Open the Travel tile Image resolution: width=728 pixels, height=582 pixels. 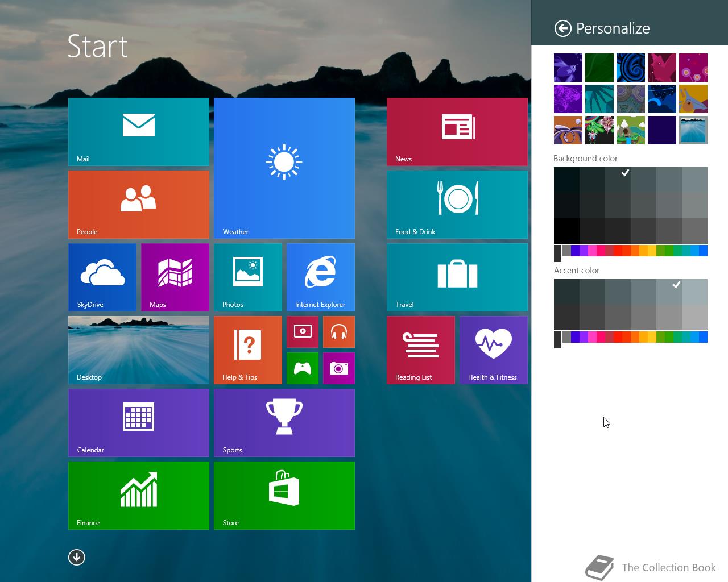click(457, 277)
